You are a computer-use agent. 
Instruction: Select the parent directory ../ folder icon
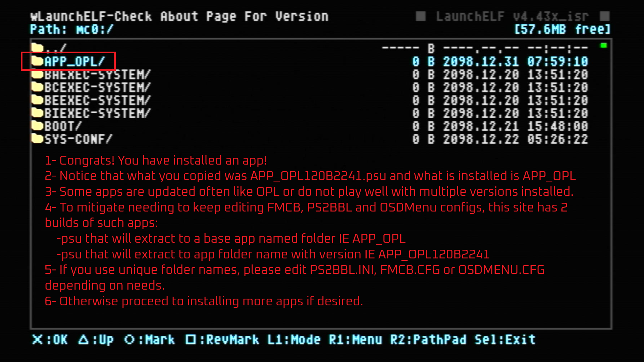37,48
